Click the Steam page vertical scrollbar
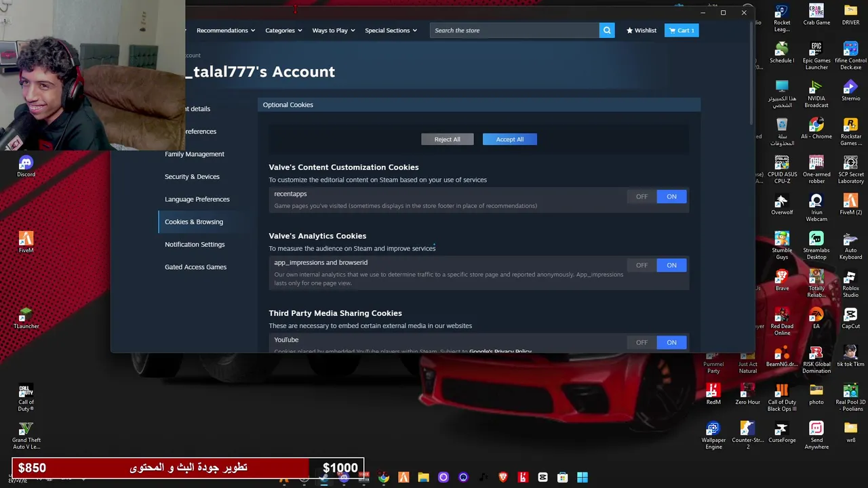This screenshot has height=488, width=868. [751, 75]
